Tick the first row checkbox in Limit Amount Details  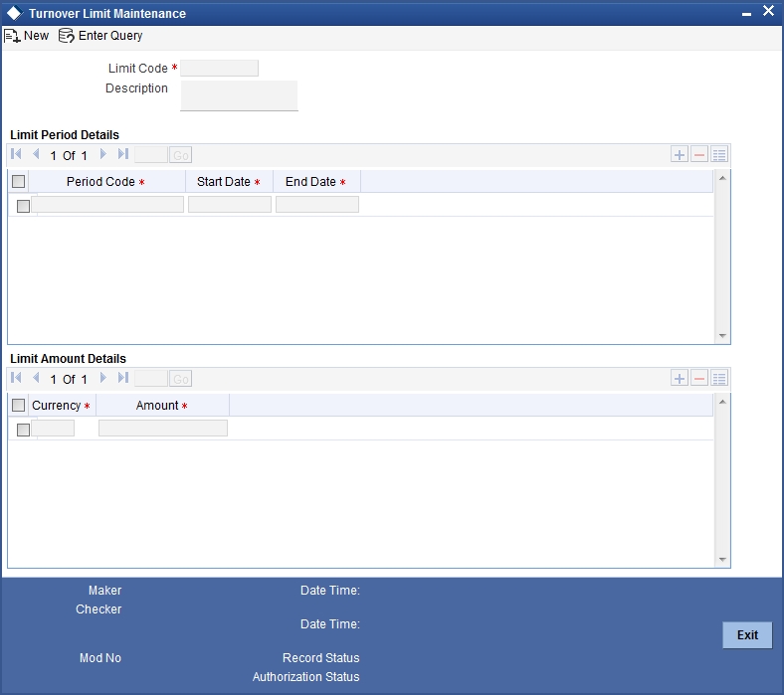point(23,430)
